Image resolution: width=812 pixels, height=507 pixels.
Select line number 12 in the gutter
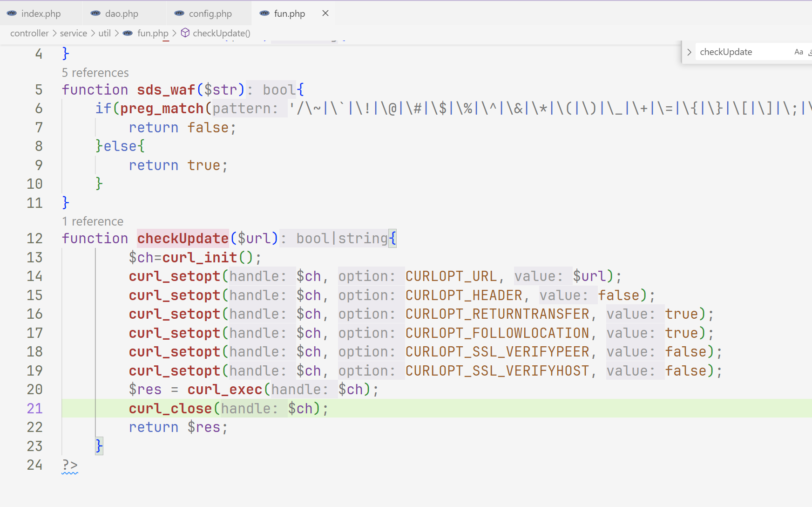click(34, 239)
